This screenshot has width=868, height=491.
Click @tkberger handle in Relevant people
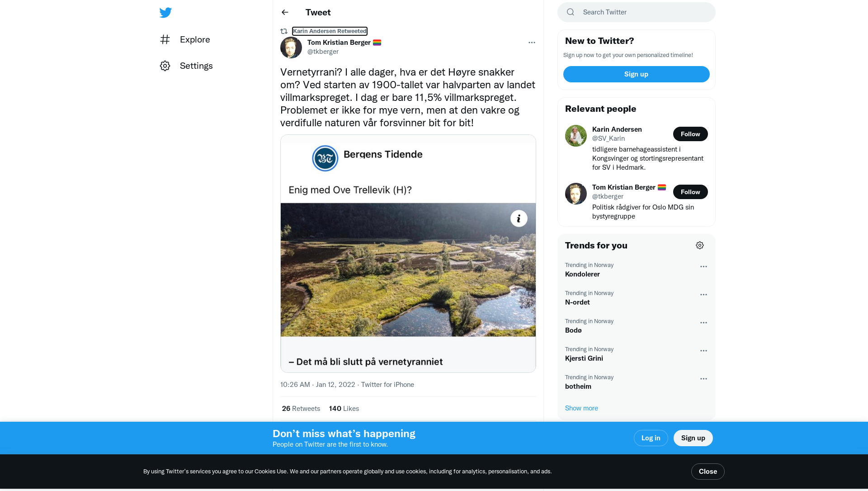(x=608, y=196)
